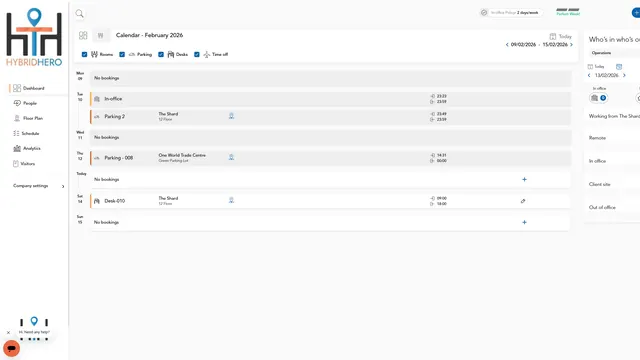Expand Company settings chevron
Viewport: 640px width, 360px height.
(63, 187)
